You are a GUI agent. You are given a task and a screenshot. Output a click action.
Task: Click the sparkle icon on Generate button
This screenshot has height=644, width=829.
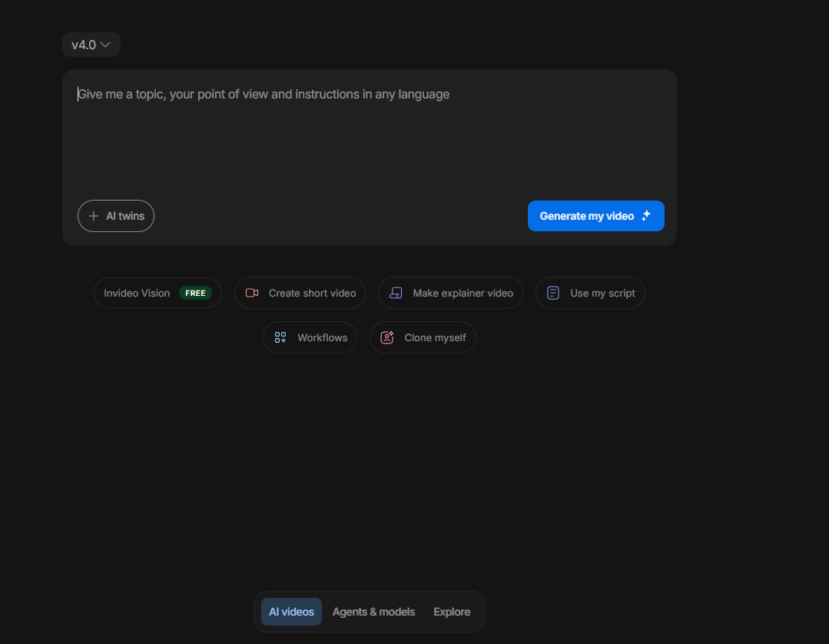(646, 216)
